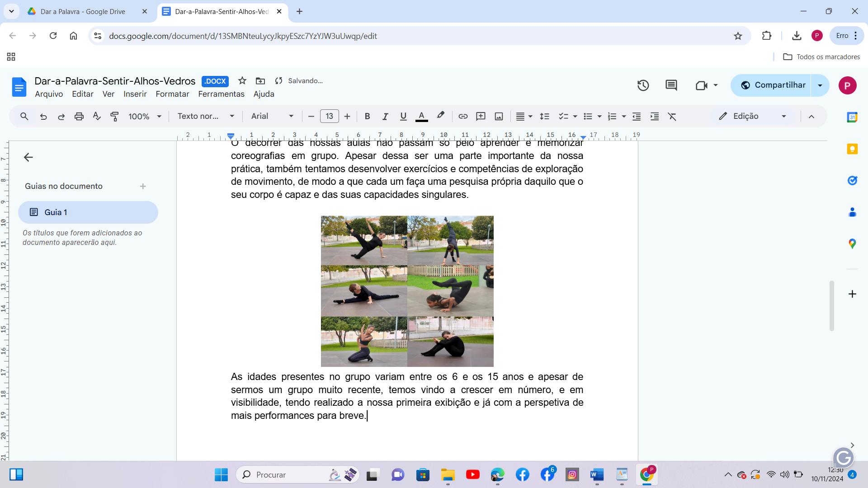Click the clear formatting icon

pyautogui.click(x=672, y=117)
